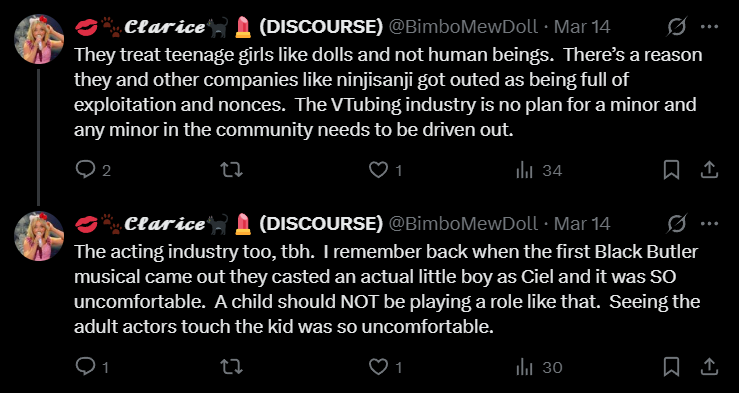View analytics showing 30 views

[539, 367]
